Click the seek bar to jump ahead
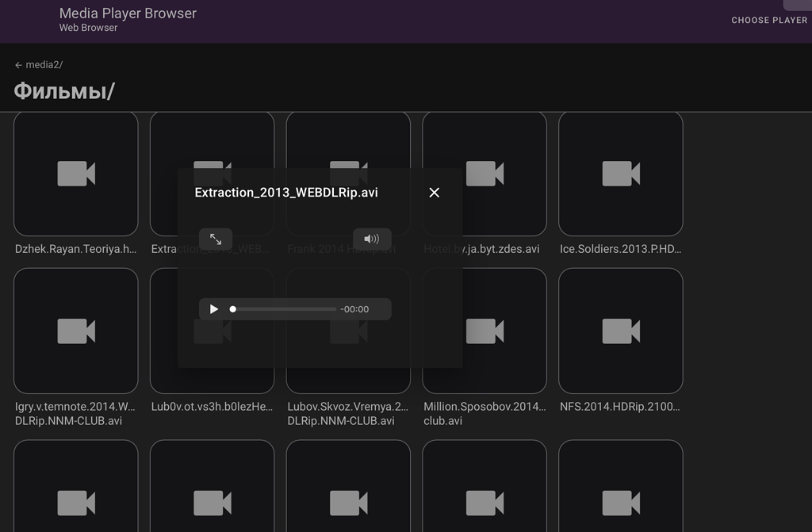This screenshot has height=532, width=812. point(301,308)
